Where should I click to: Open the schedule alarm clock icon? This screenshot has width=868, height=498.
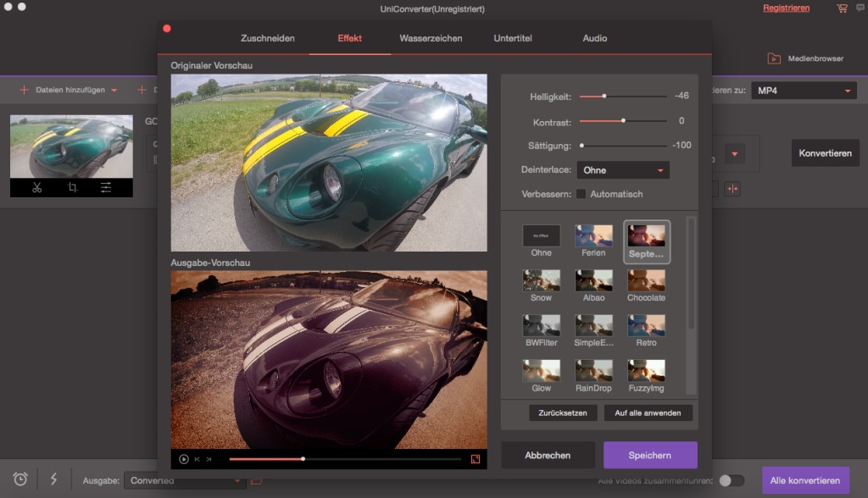coord(20,479)
